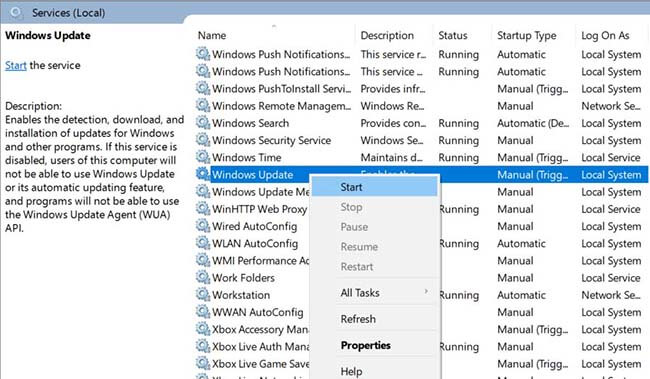Viewport: 650px width, 379px height.
Task: Click the gear icon of Windows Remote Management
Action: coord(203,105)
